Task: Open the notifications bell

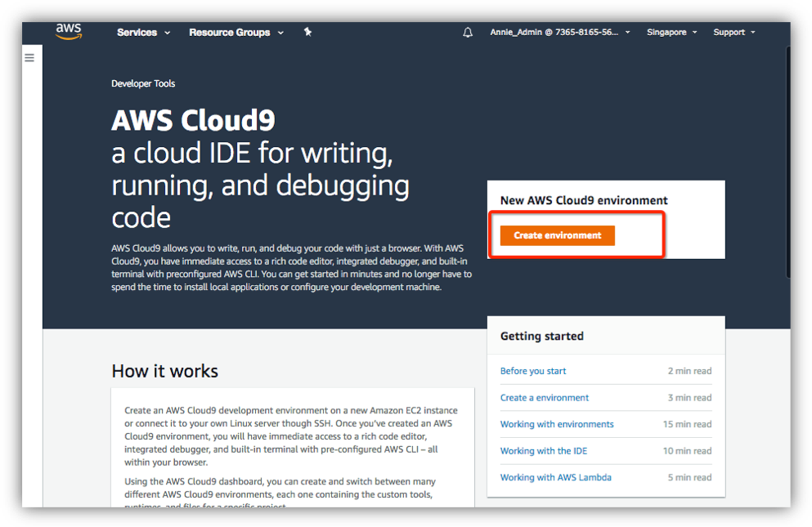Action: [468, 33]
